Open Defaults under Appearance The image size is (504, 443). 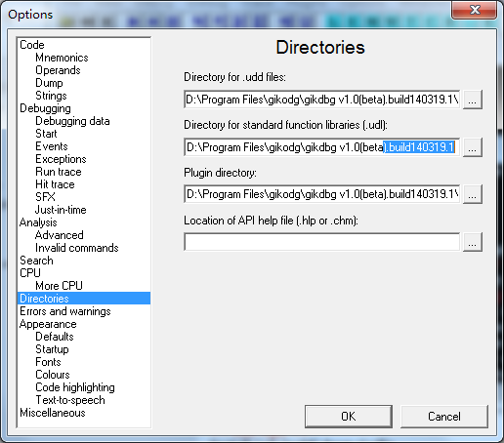(x=55, y=337)
